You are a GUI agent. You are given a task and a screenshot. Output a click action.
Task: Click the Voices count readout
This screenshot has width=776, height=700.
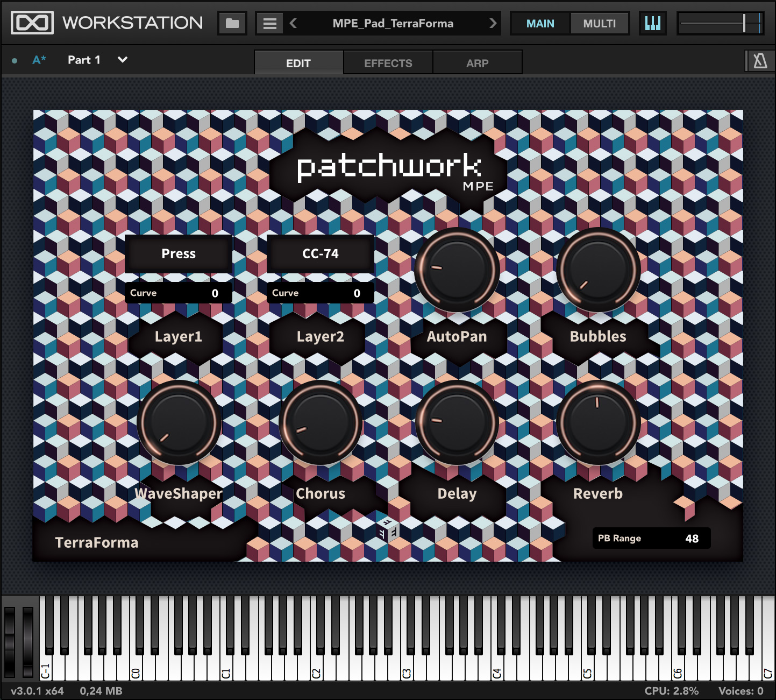[741, 691]
